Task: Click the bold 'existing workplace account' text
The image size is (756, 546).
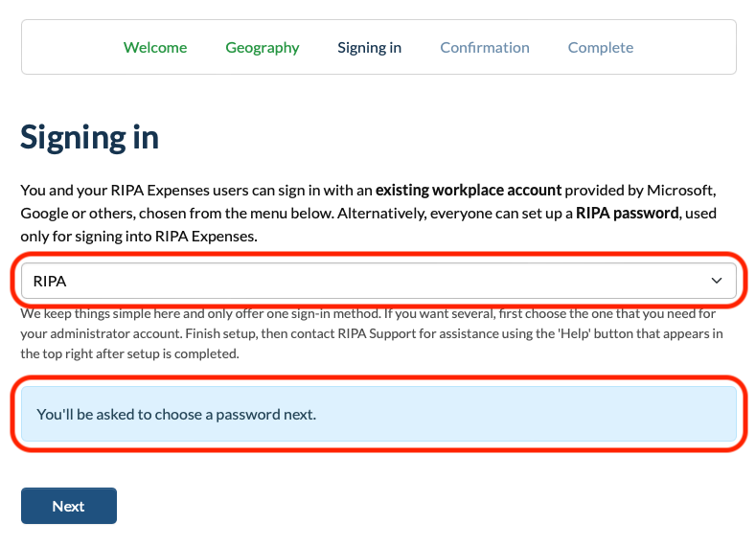Action: (x=469, y=191)
